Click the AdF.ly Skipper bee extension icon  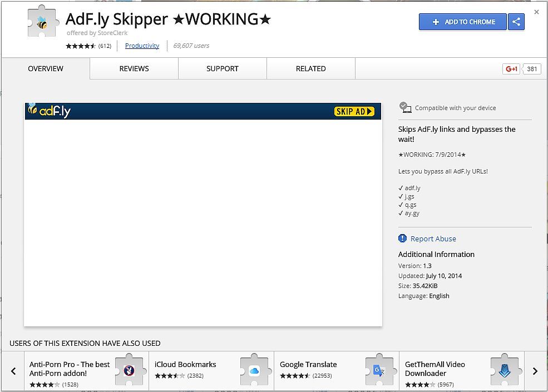point(42,22)
